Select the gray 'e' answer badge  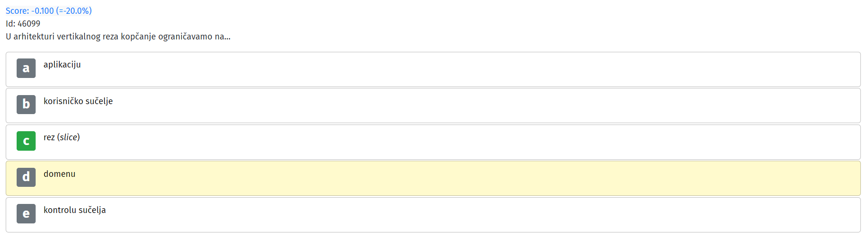26,213
